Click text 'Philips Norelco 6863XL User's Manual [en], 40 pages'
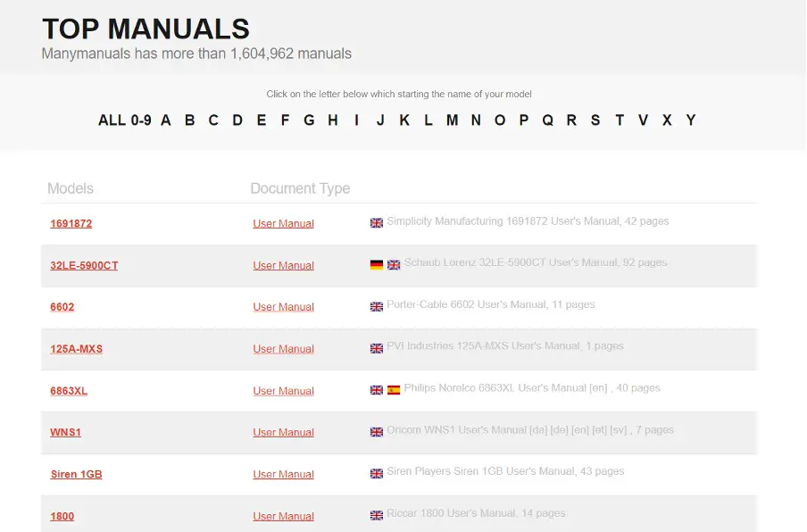The height and width of the screenshot is (532, 807). coord(532,388)
